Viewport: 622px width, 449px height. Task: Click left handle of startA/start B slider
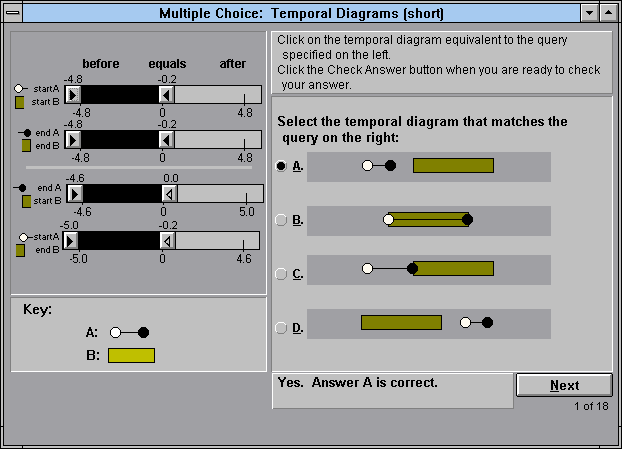pyautogui.click(x=73, y=95)
